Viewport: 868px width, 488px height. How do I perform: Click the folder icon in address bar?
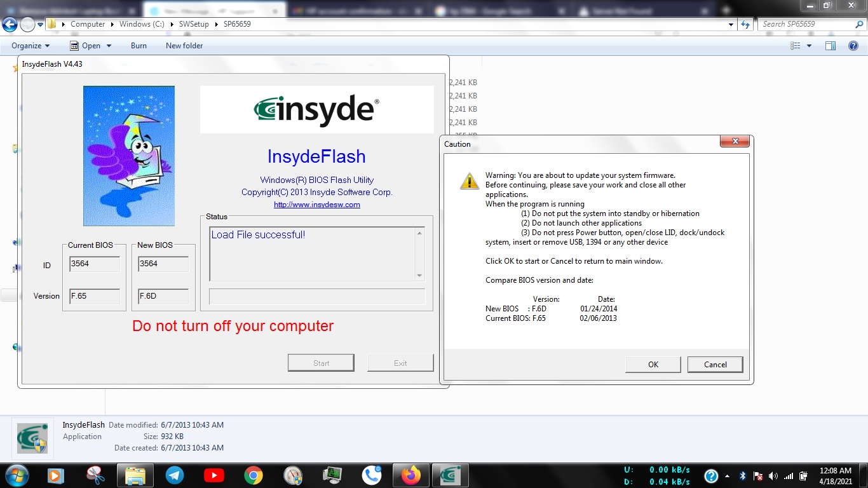pos(53,24)
